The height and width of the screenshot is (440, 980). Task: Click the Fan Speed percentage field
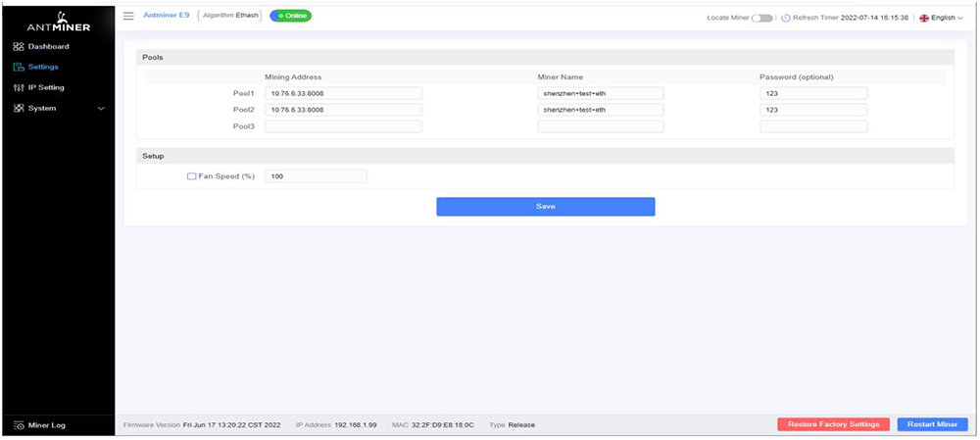[x=316, y=176]
